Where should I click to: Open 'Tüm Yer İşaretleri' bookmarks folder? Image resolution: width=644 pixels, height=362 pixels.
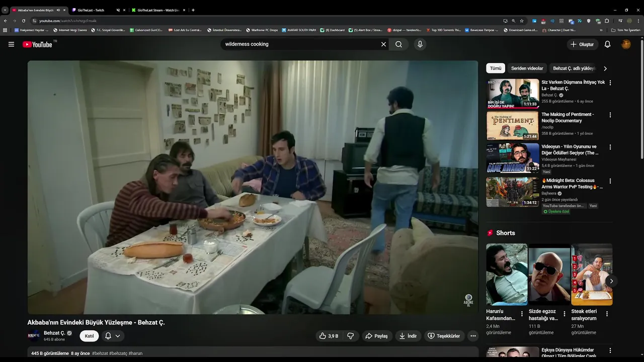[626, 30]
